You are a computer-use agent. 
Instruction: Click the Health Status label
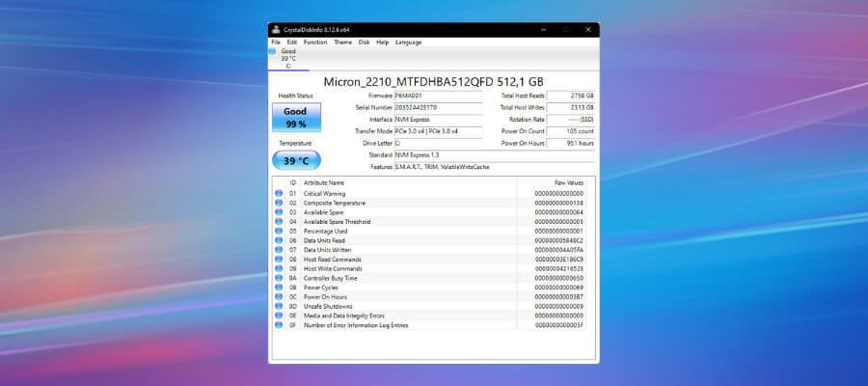(295, 96)
